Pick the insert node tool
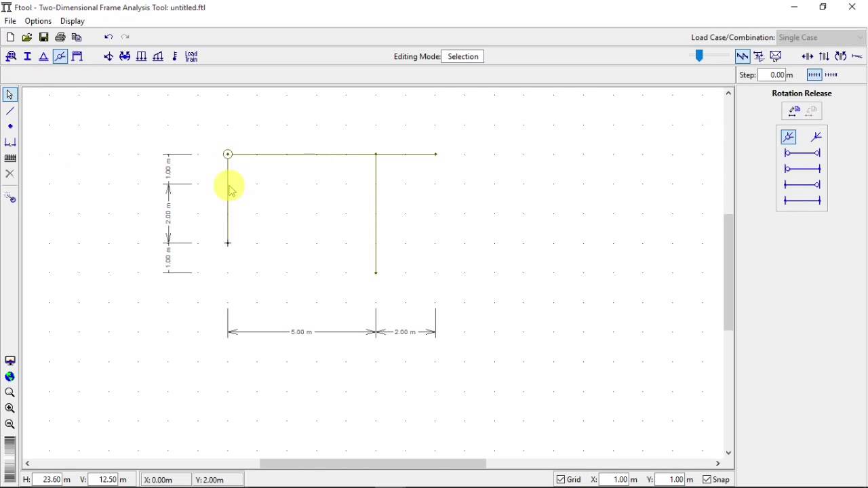Screen dimensions: 868x488 click(10, 127)
